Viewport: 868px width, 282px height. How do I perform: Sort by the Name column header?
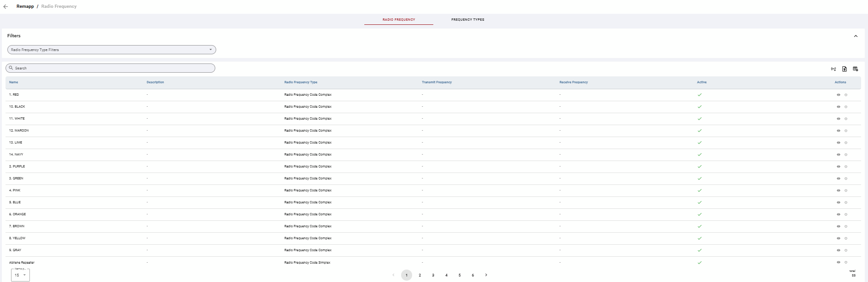coord(14,82)
